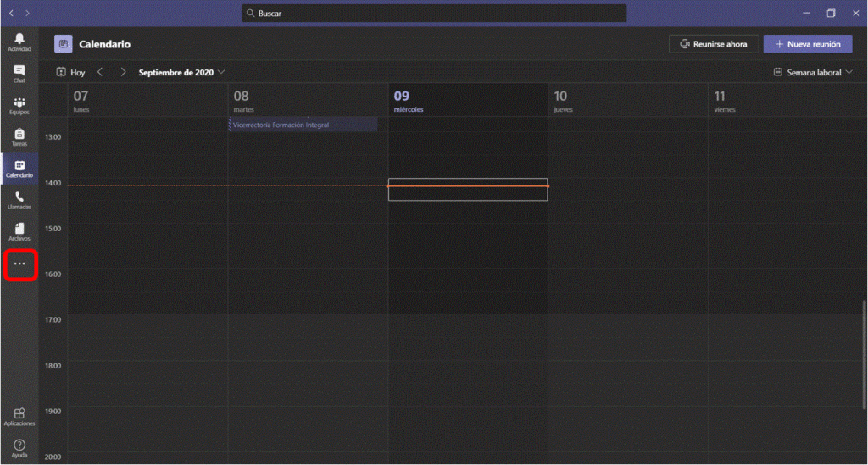Click the Buscar search field
868x465 pixels.
434,14
